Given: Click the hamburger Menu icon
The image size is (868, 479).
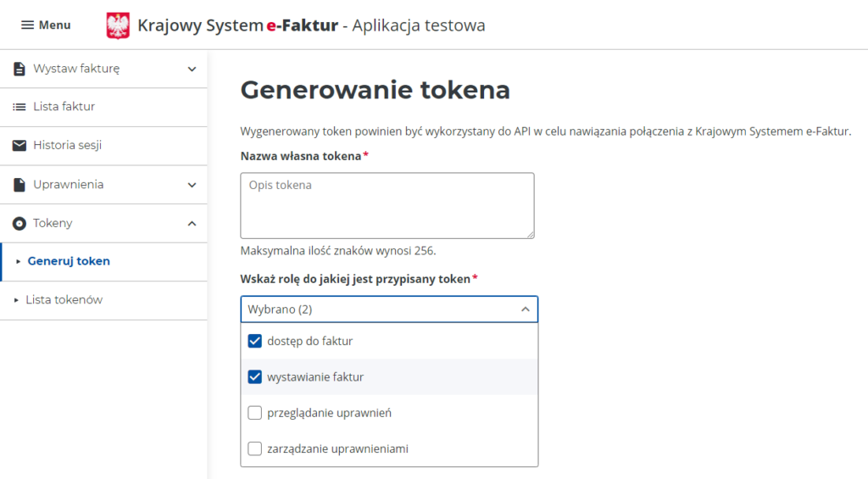Looking at the screenshot, I should [x=27, y=25].
